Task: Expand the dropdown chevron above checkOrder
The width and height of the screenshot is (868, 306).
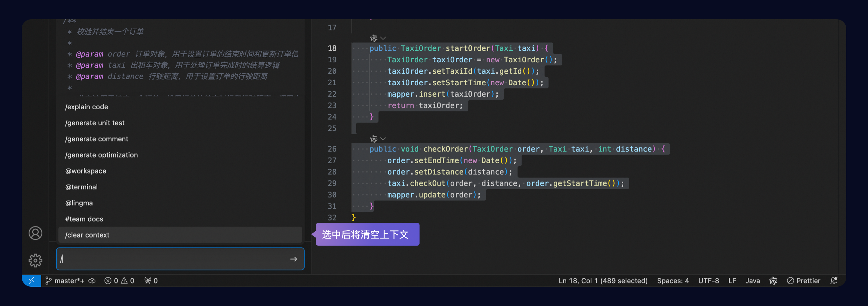Action: 383,139
